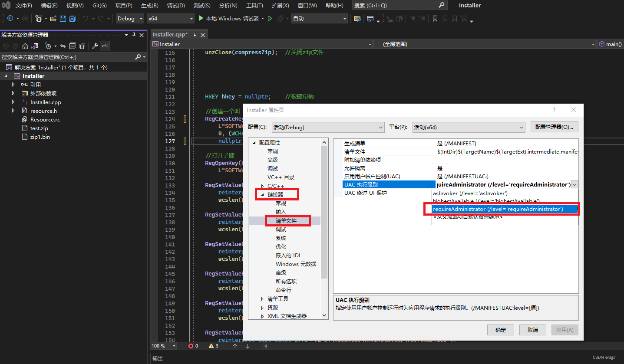This screenshot has height=364, width=624.
Task: Toggle a bookmark with the bookmark icon
Action: [435, 19]
